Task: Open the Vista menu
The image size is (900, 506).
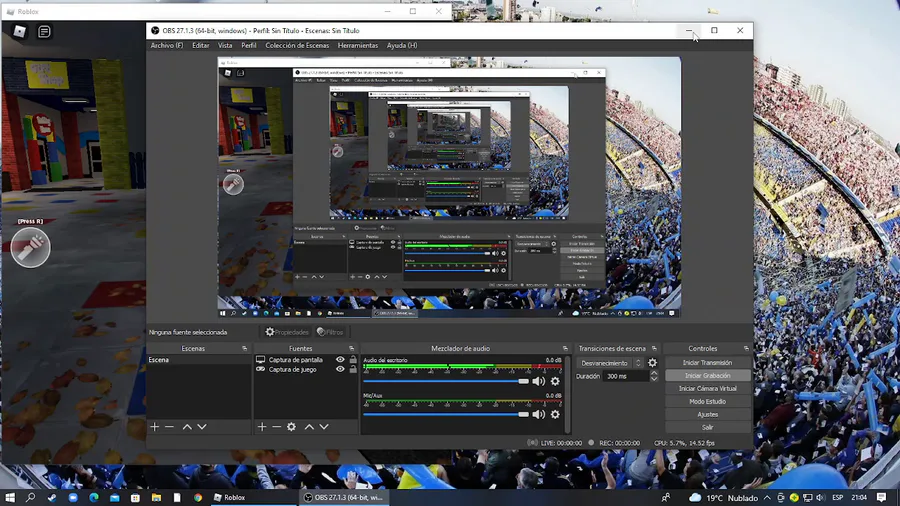Action: 225,45
